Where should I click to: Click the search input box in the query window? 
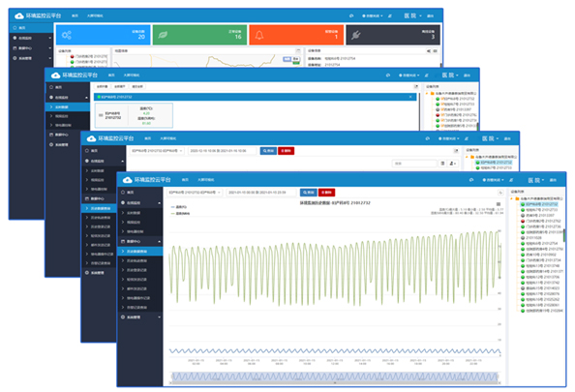click(414, 164)
